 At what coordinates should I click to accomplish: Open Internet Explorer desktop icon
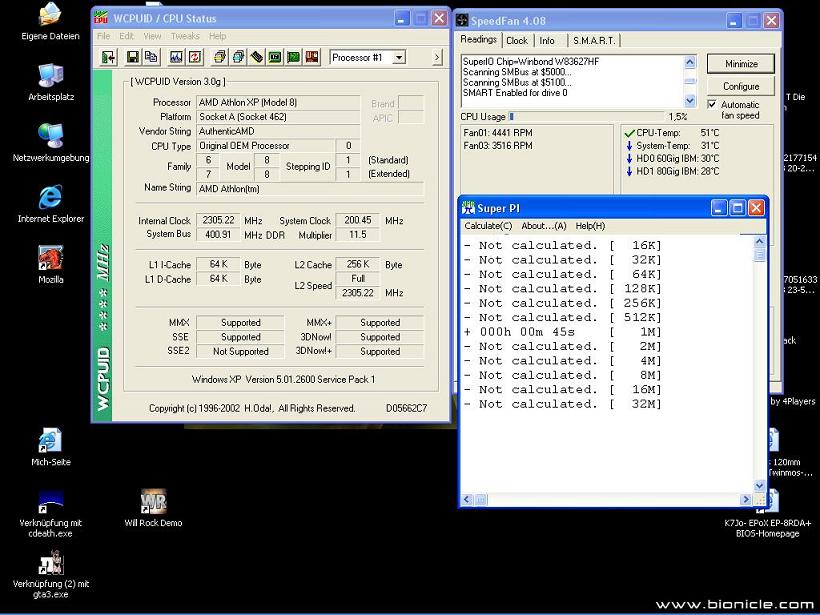click(49, 199)
